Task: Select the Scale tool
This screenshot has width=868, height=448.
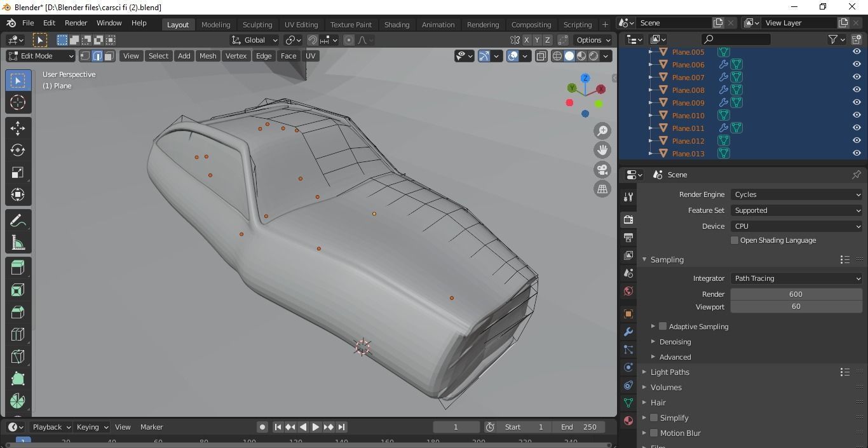Action: [18, 172]
